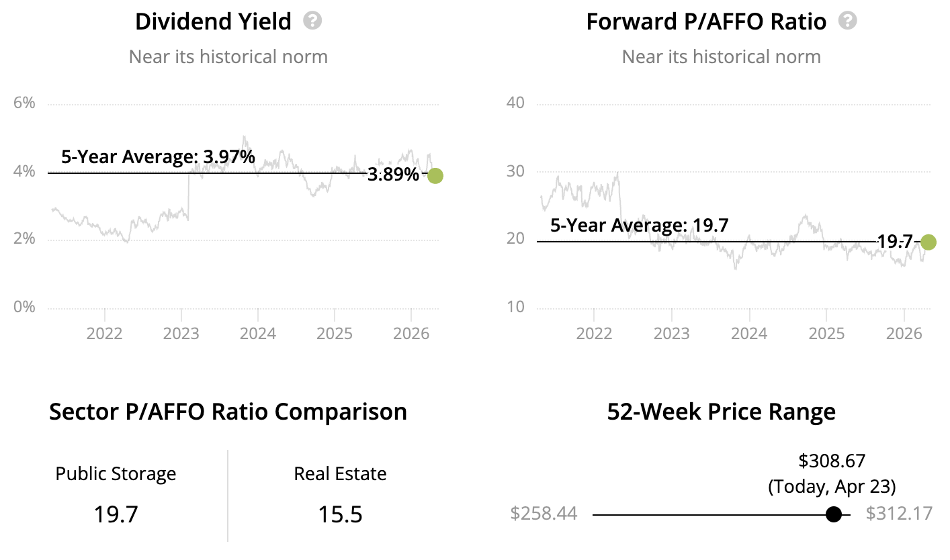950x560 pixels.
Task: Click the Real Estate sector comparison label
Action: click(340, 474)
